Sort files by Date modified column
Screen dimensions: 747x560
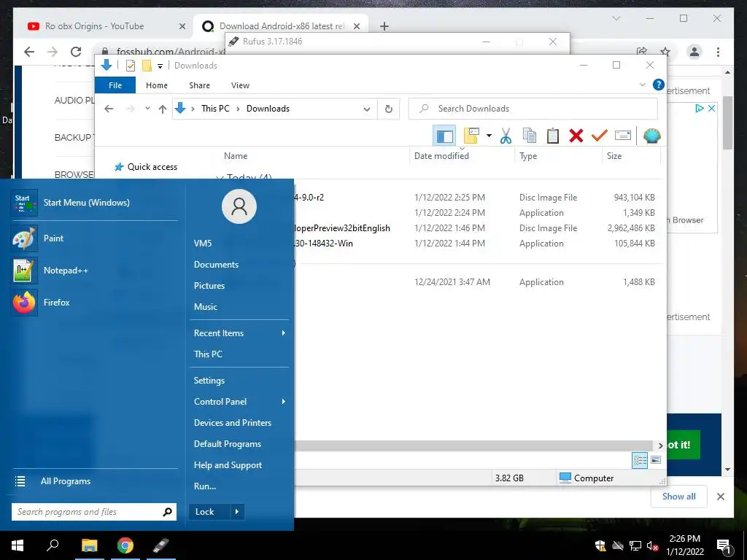click(x=441, y=156)
